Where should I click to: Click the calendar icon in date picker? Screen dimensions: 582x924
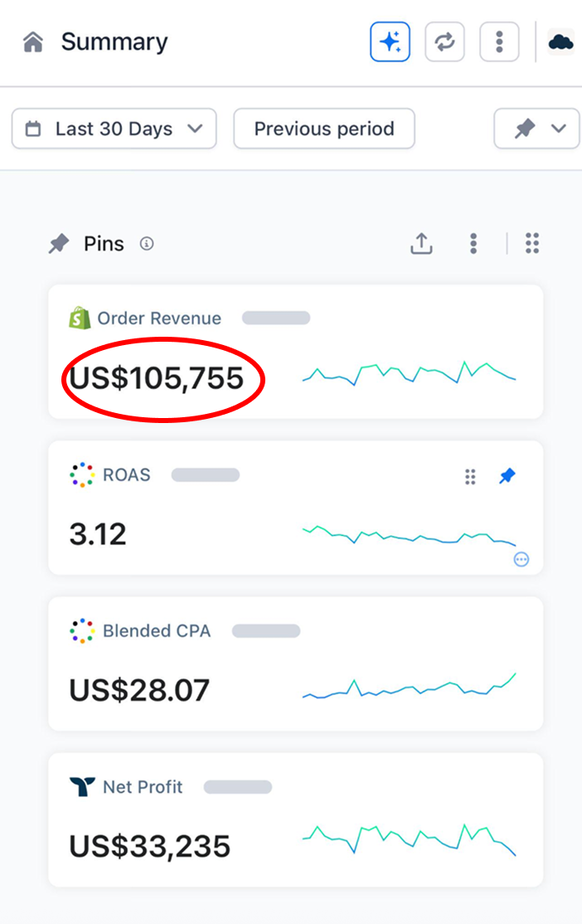tap(33, 129)
